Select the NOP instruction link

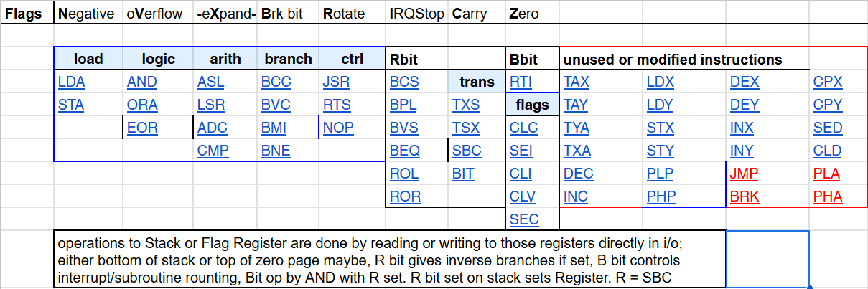[x=338, y=128]
